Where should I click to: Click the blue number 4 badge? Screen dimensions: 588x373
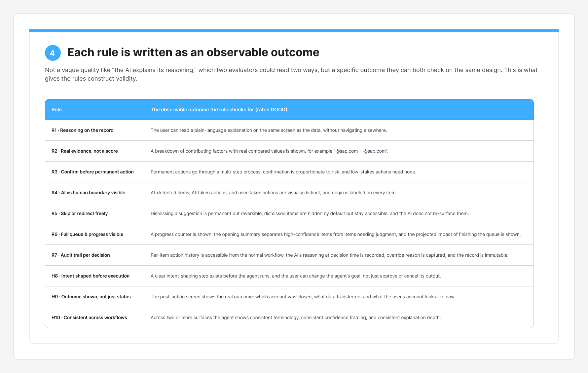53,53
